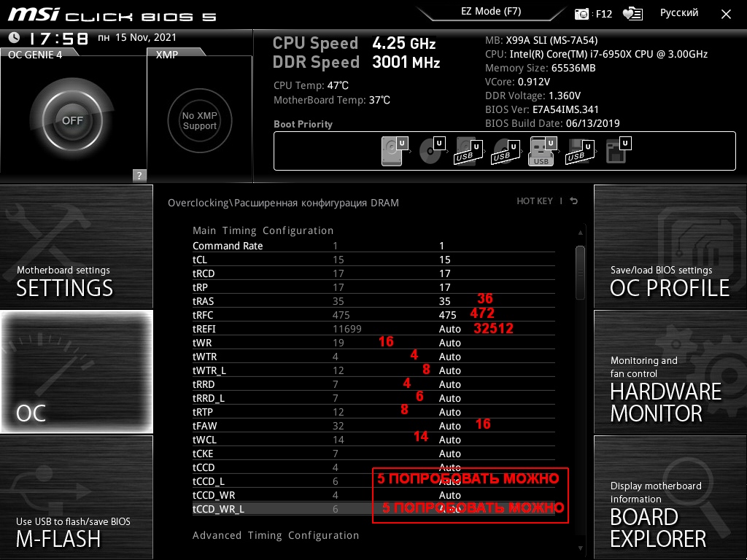Edit the tRCD value field
The width and height of the screenshot is (747, 560).
point(444,273)
